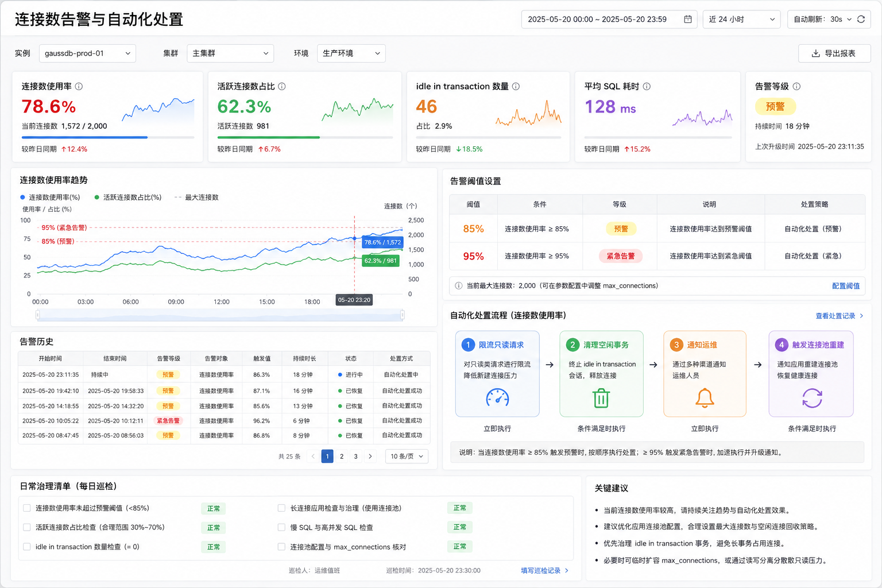Click the 导出报表 button
Screen dimensions: 882x588
pos(834,53)
